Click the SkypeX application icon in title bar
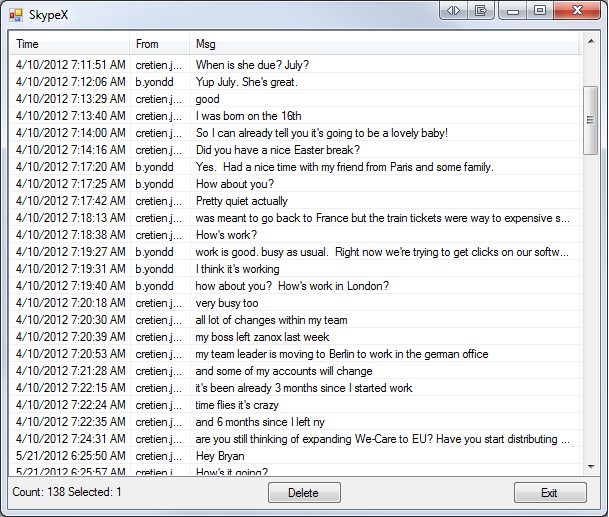This screenshot has width=609, height=517. tap(16, 15)
